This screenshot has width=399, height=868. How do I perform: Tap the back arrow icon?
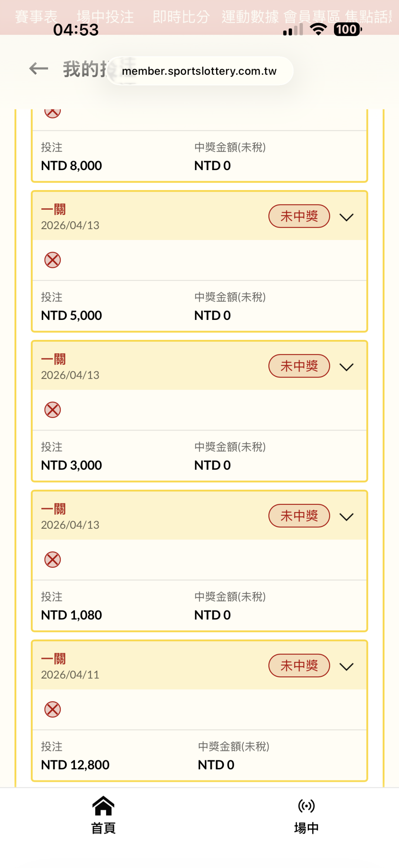tap(39, 68)
